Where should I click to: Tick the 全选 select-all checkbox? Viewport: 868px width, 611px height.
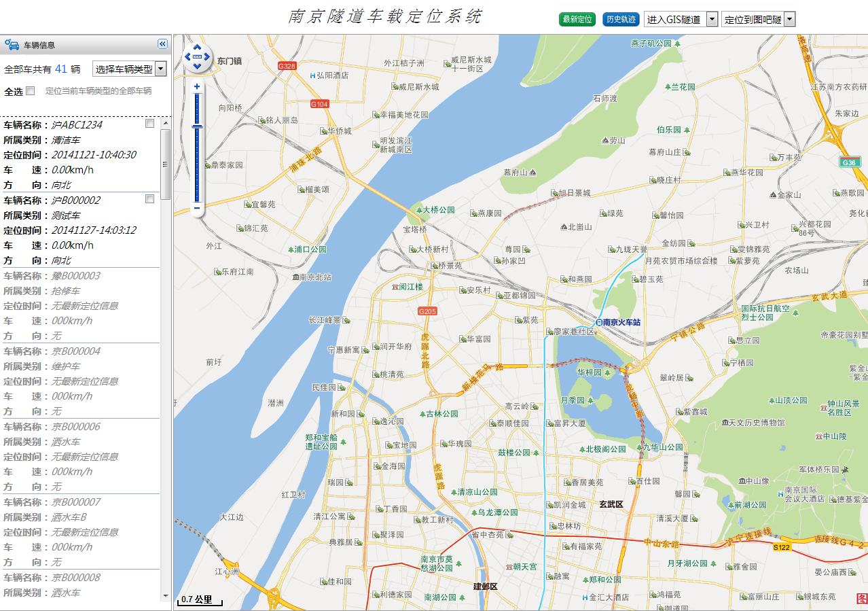(30, 91)
